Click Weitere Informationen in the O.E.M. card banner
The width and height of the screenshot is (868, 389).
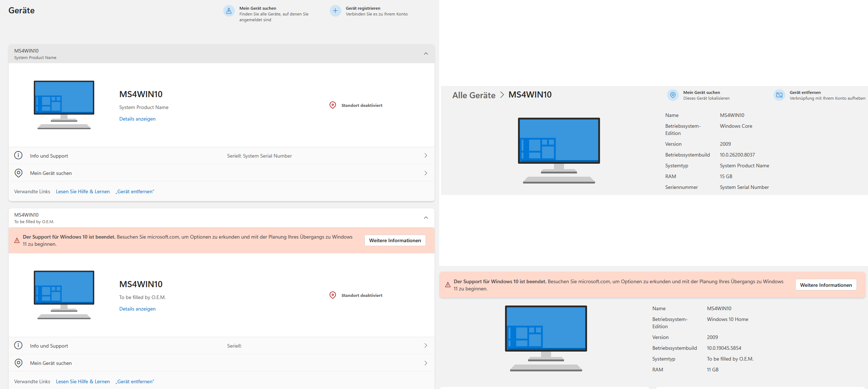coord(395,240)
